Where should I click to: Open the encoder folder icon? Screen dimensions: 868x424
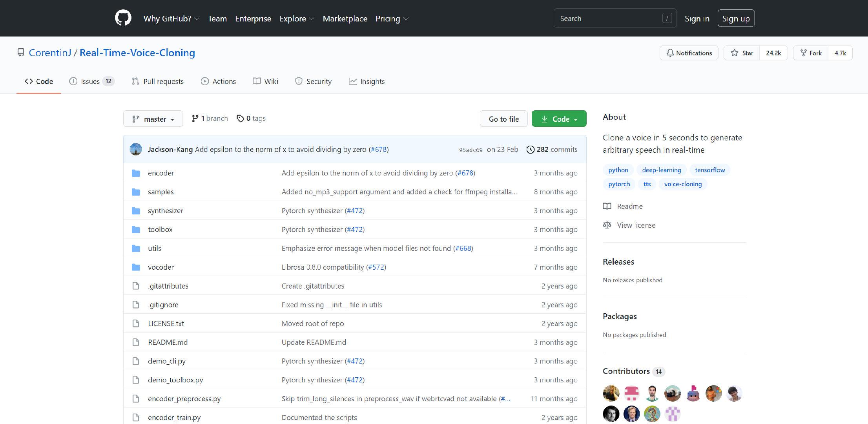(136, 172)
